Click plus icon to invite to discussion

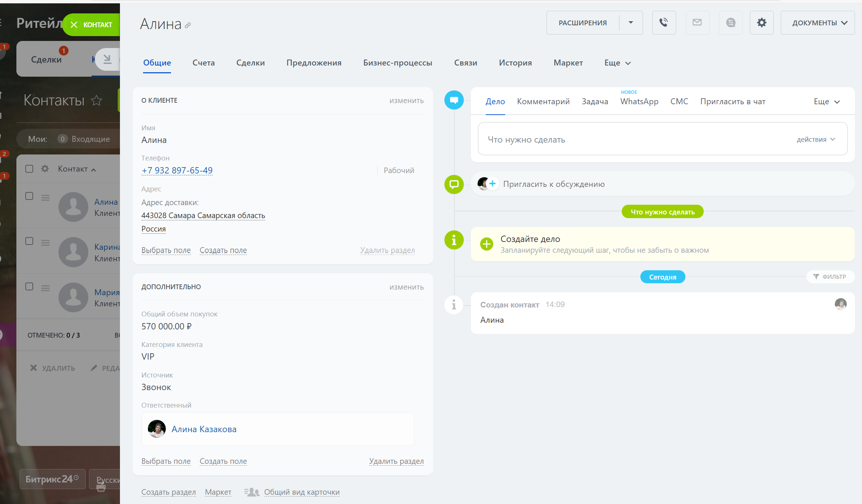pyautogui.click(x=492, y=184)
